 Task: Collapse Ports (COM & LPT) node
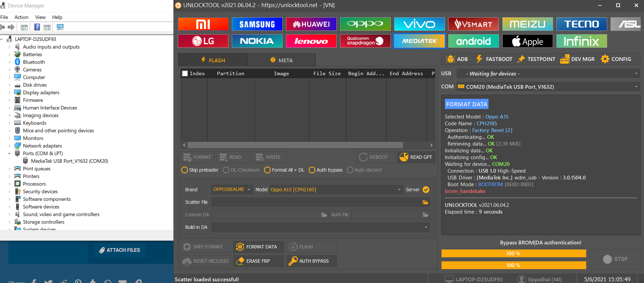pos(9,153)
